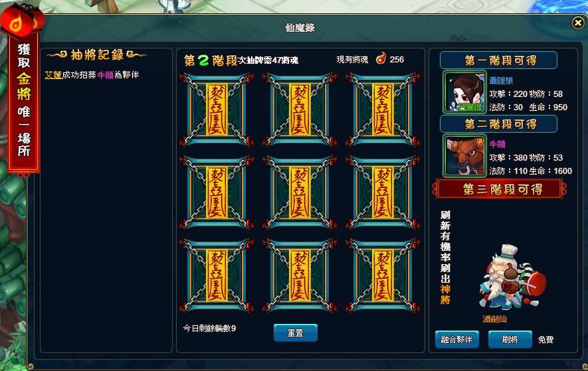This screenshot has width=588, height=371.
Task: Click the soul flame icon beside 256
Action: click(381, 58)
